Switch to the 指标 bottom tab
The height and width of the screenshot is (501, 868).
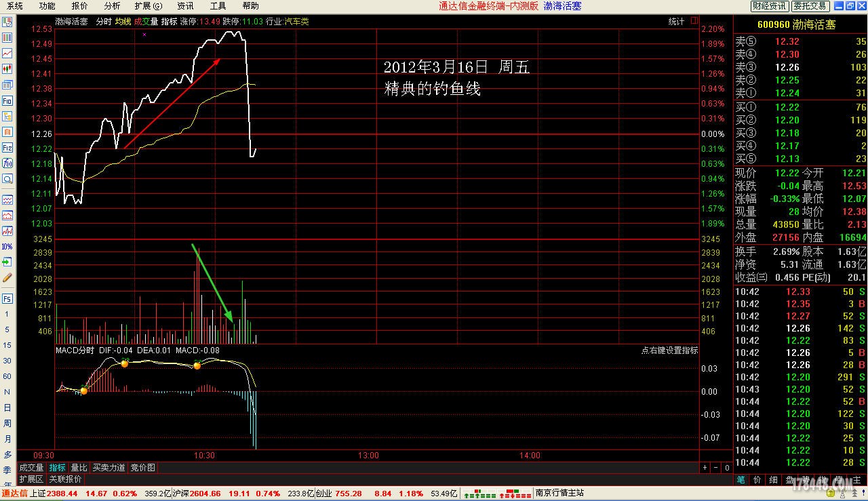(58, 468)
